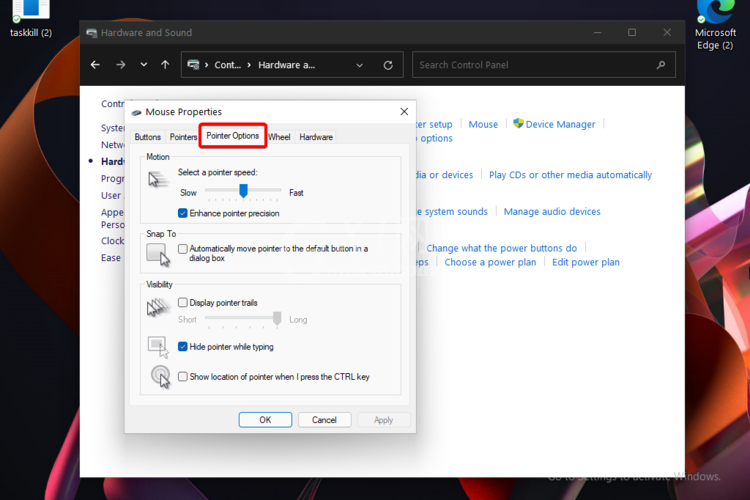Viewport: 750px width, 500px height.
Task: Click the Search Control Panel field
Action: tap(543, 65)
